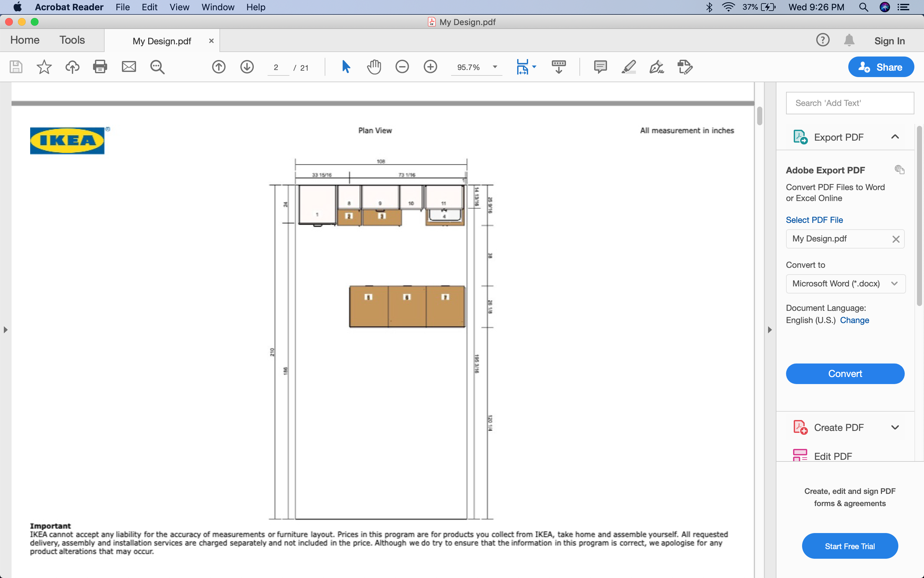
Task: Open macOS Spotlight search icon
Action: point(864,7)
